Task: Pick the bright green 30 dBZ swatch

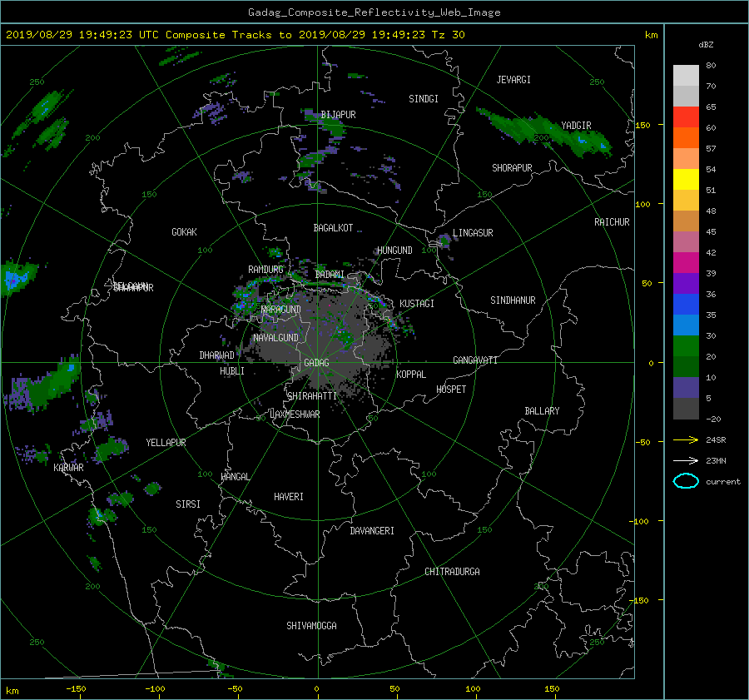Action: tap(686, 346)
